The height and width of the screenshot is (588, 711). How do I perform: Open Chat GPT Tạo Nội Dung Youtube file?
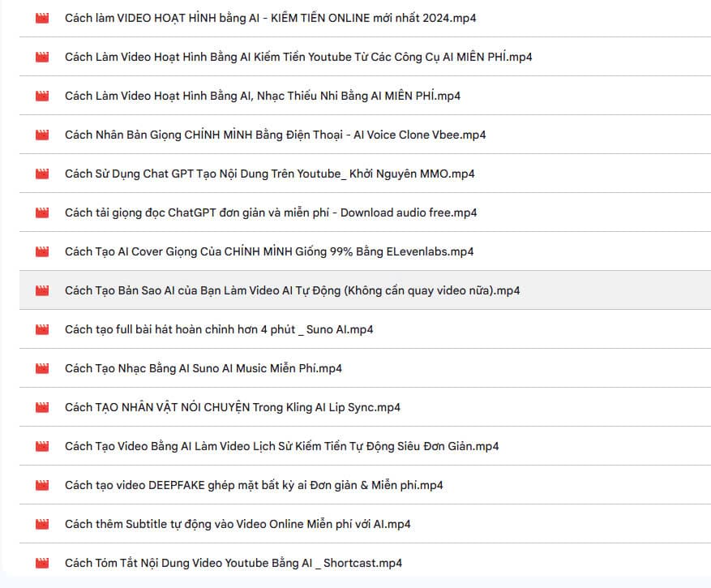[x=270, y=174]
